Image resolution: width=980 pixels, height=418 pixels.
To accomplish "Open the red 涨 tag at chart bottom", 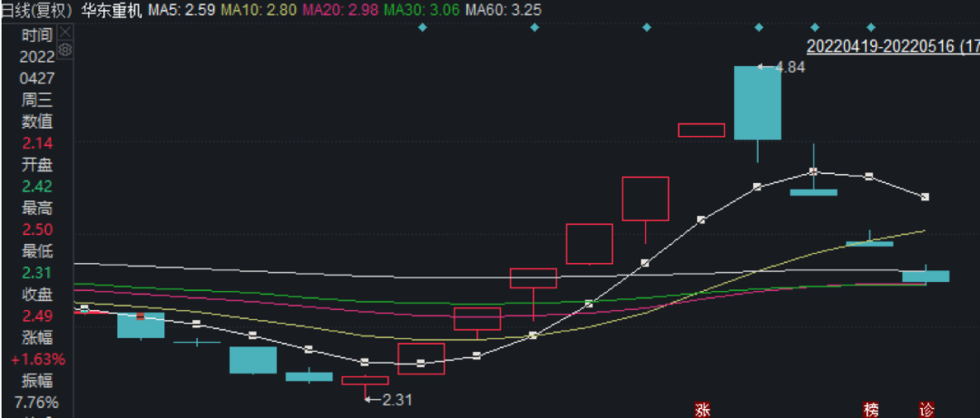I will [703, 410].
